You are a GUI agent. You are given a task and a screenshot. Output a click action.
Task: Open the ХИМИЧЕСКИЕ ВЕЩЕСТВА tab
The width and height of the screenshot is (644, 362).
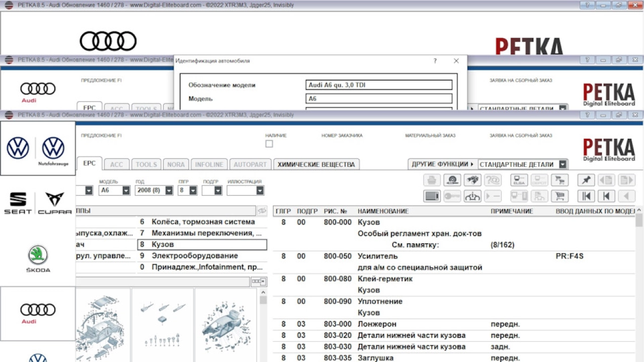coord(316,164)
